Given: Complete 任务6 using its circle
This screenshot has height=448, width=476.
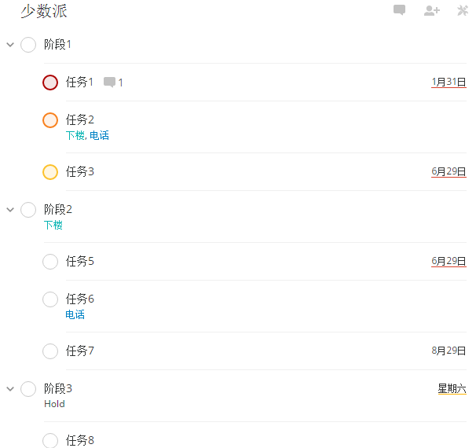Looking at the screenshot, I should coord(50,299).
